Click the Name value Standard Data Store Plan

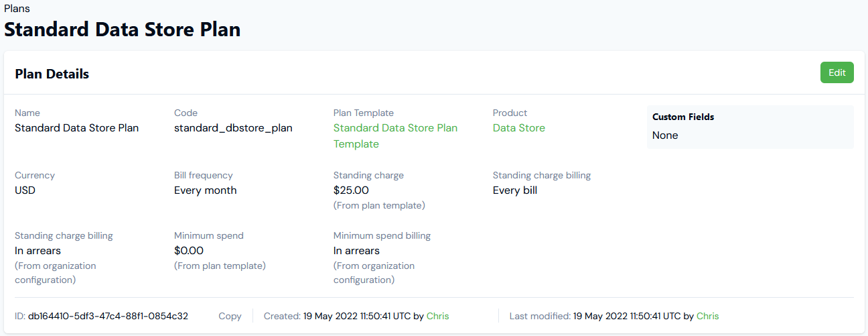[77, 128]
